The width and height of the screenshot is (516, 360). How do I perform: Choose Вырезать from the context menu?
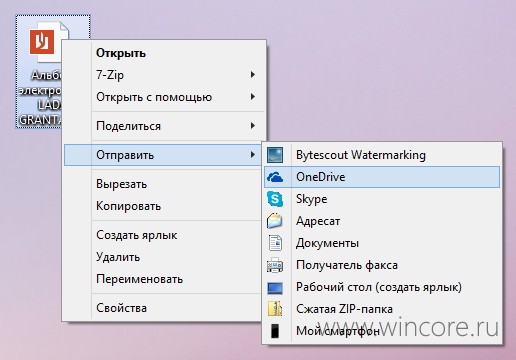(164, 184)
